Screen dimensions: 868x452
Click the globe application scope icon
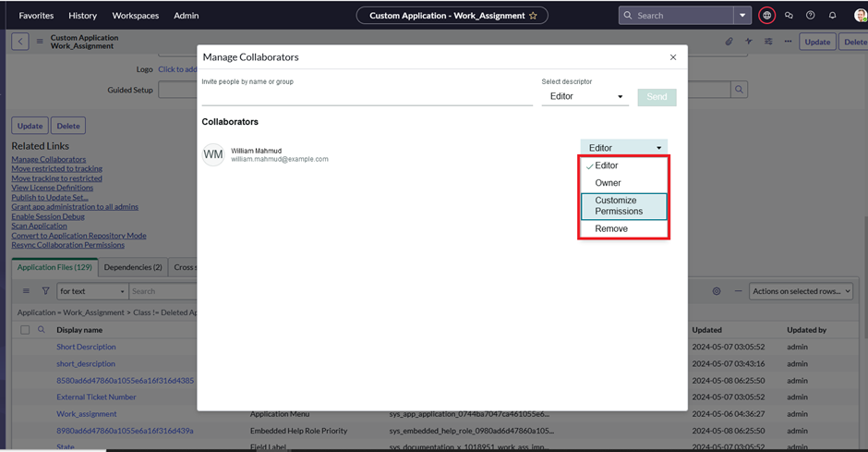[x=766, y=16]
